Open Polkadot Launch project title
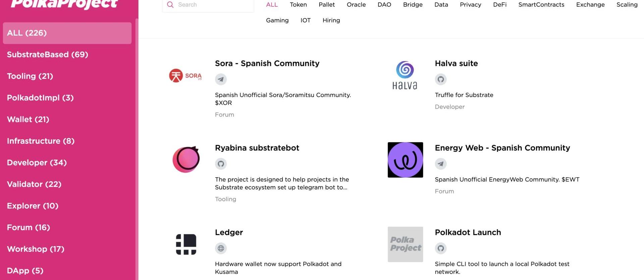The width and height of the screenshot is (644, 280). [x=468, y=232]
